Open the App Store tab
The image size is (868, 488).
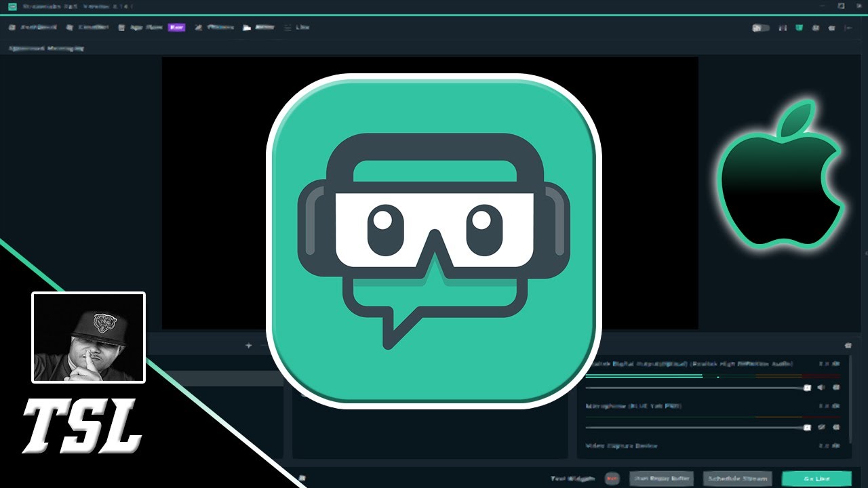[140, 28]
